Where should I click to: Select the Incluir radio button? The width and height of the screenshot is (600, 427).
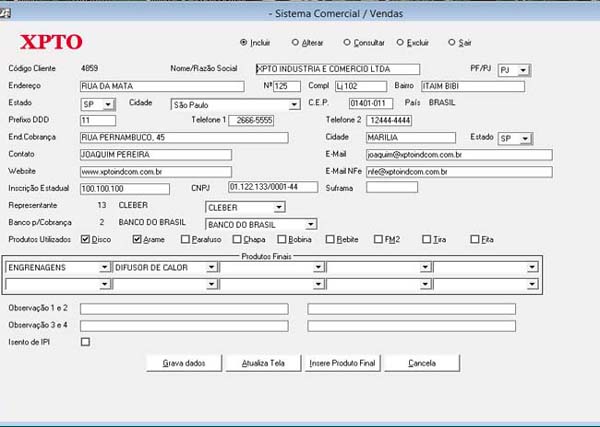point(243,43)
